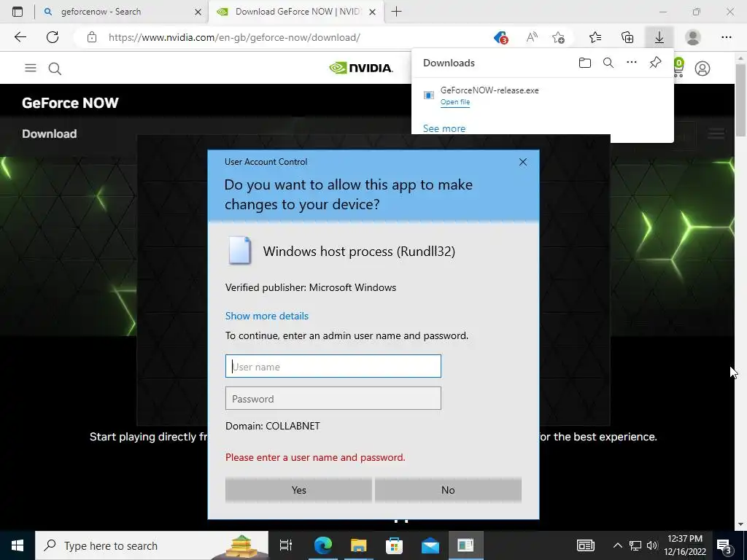
Task: Open network icon in system tray
Action: tap(635, 545)
